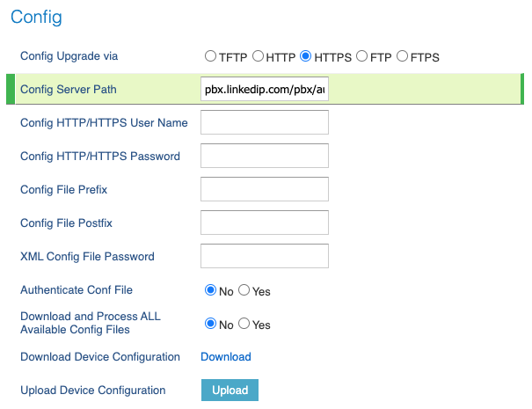Select HTTP upgrade option
Image resolution: width=532 pixels, height=409 pixels.
pos(258,56)
